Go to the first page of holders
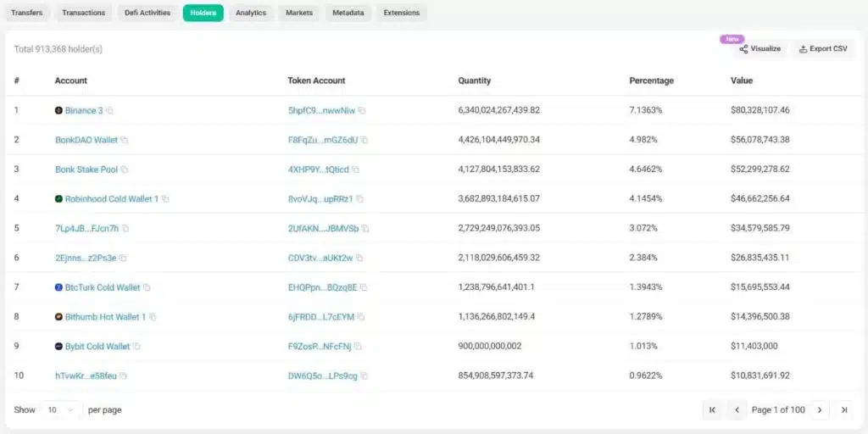 click(712, 409)
